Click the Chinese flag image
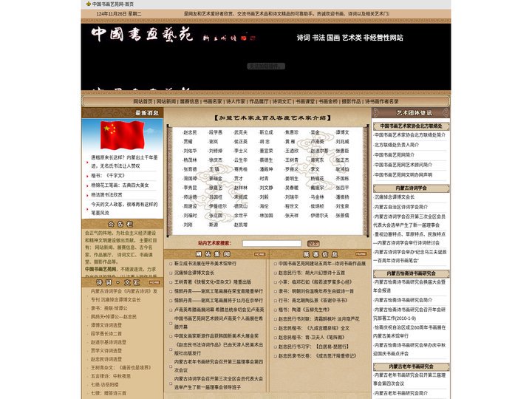 tap(123, 135)
